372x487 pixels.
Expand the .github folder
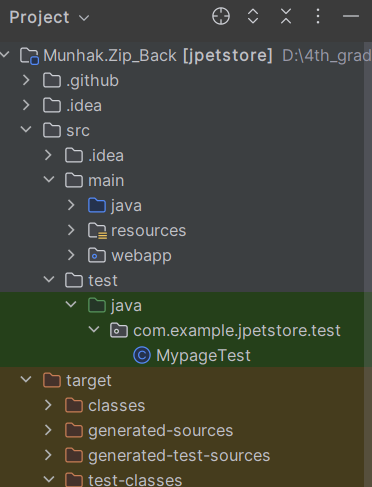tap(26, 80)
